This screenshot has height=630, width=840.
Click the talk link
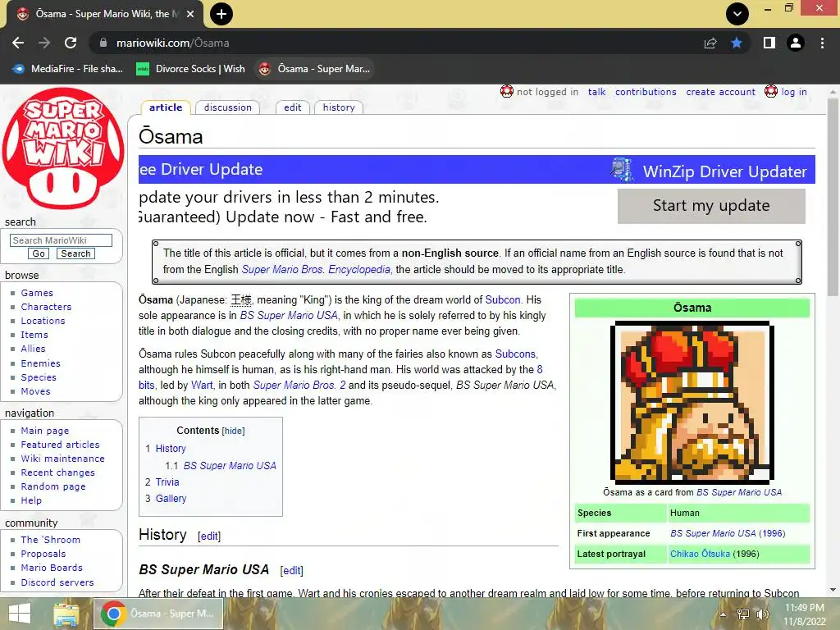point(597,92)
